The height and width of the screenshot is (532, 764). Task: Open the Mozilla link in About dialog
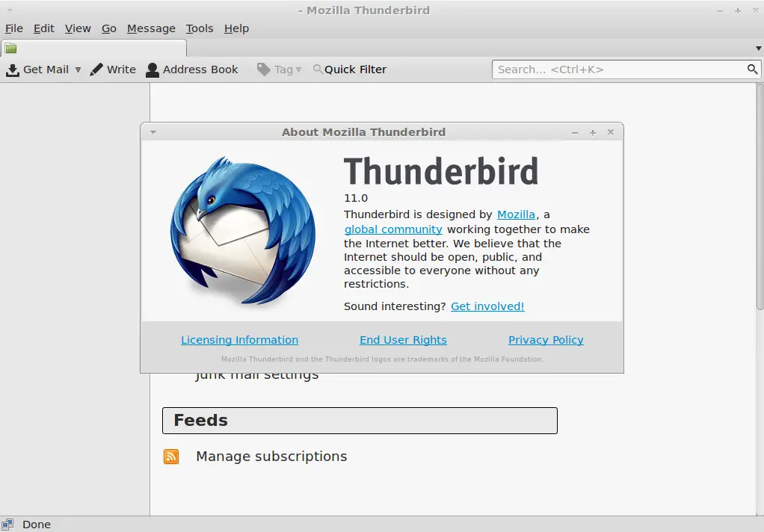[516, 214]
